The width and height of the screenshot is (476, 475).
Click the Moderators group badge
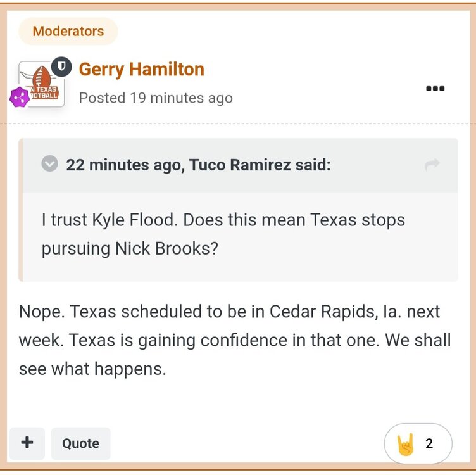(x=68, y=31)
